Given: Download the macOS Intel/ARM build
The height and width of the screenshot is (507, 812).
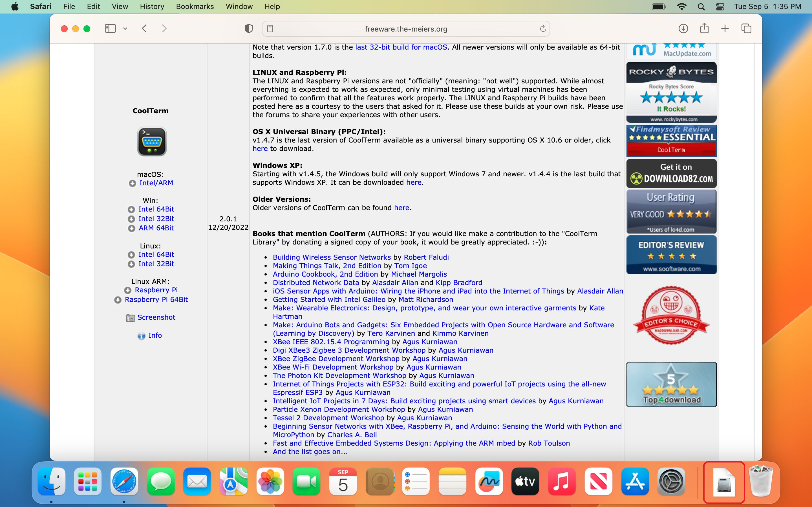Looking at the screenshot, I should point(156,183).
